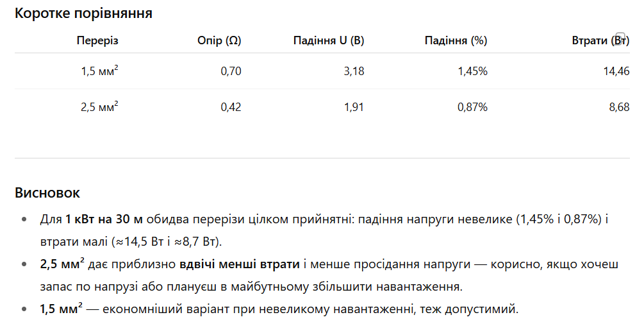Click the "Переріз" column header
The width and height of the screenshot is (644, 324).
pyautogui.click(x=97, y=40)
